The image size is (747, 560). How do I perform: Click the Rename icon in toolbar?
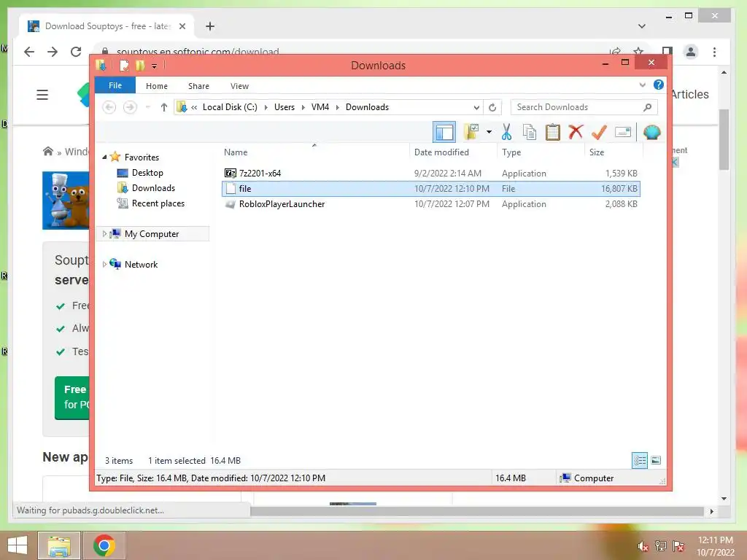623,132
